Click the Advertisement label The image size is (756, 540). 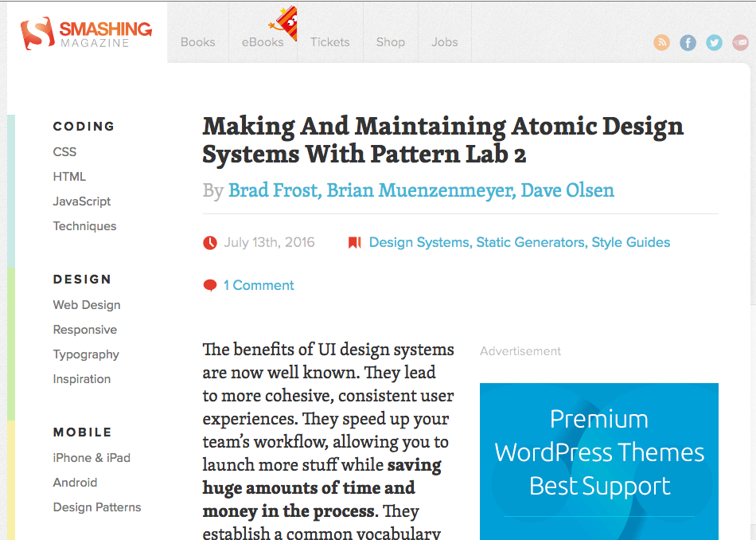coord(520,351)
